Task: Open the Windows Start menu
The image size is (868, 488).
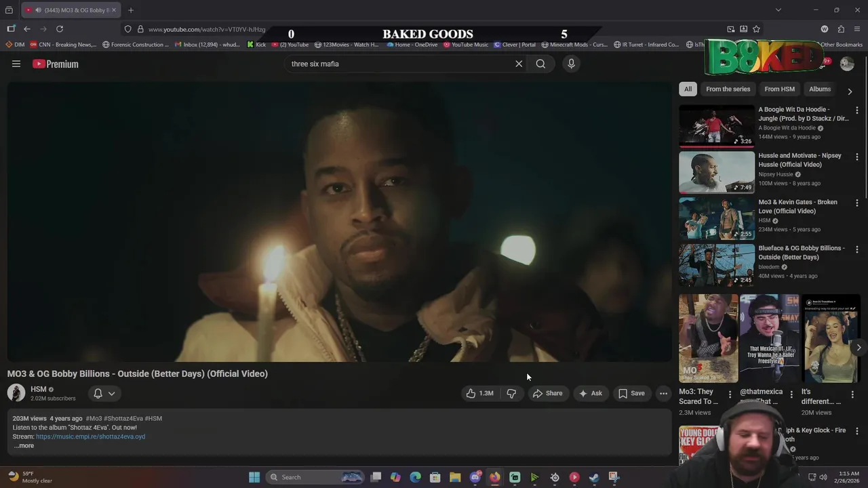Action: pos(254,477)
